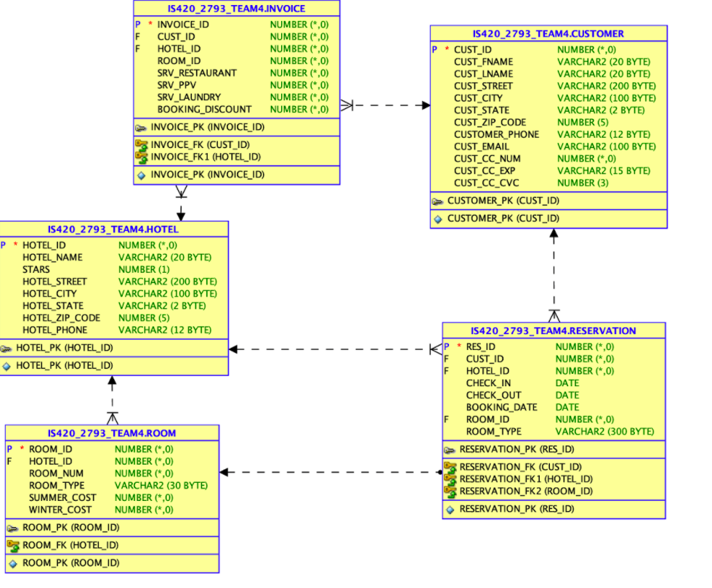Click the SUMMER_COST column name
The image size is (712, 588).
tap(62, 498)
